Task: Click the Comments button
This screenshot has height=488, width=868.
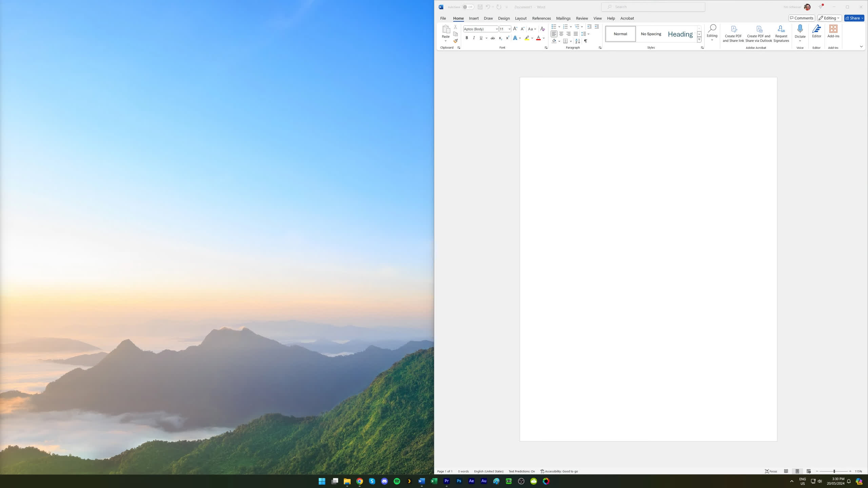Action: pos(802,18)
